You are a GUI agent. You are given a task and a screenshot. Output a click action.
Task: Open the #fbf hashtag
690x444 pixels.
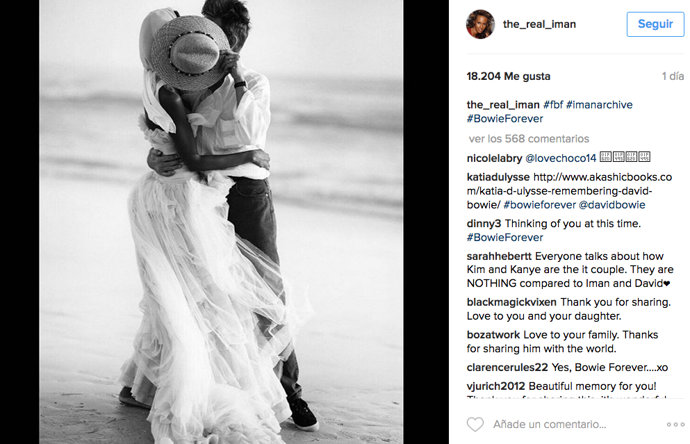coord(553,105)
